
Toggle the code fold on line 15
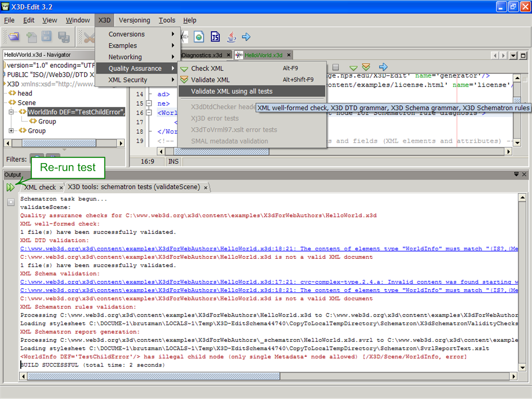tap(148, 103)
